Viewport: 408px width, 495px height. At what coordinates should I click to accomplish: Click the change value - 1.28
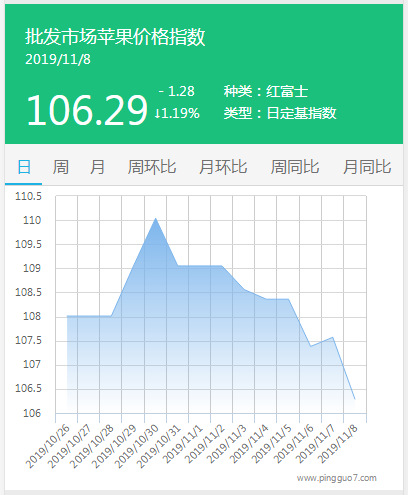point(177,91)
